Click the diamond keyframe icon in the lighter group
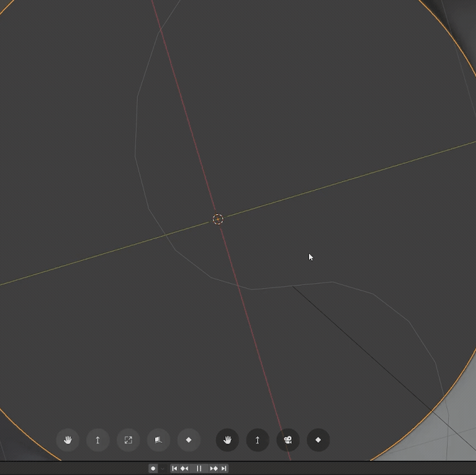Screen dimensions: 476x475 (x=188, y=440)
